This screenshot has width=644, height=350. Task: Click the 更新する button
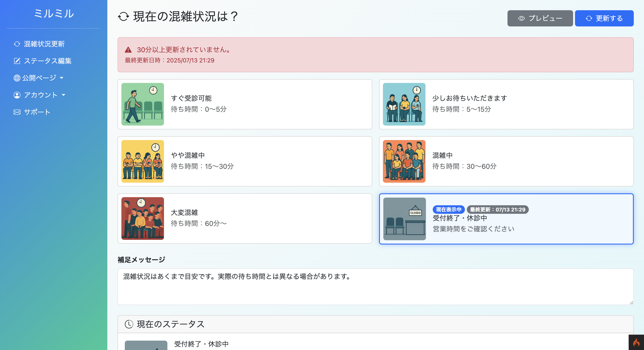(604, 18)
